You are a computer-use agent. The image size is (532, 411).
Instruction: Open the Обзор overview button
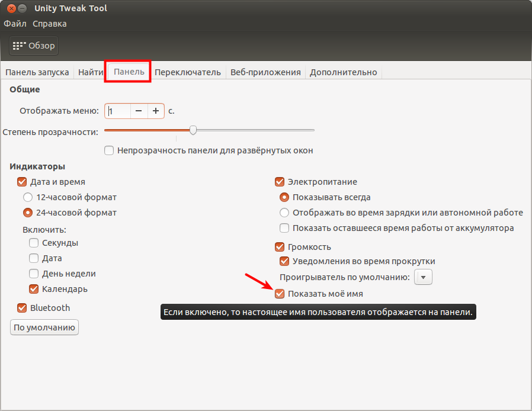pyautogui.click(x=34, y=46)
